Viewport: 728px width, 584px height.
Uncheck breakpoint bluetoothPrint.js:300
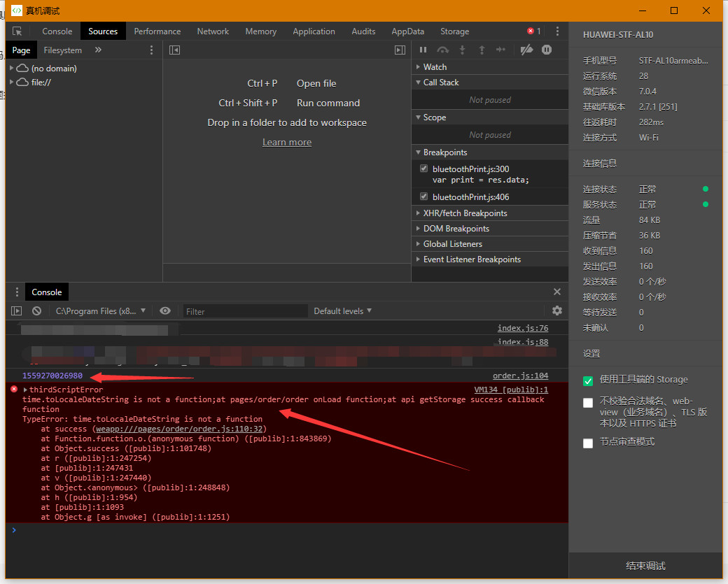(x=423, y=169)
